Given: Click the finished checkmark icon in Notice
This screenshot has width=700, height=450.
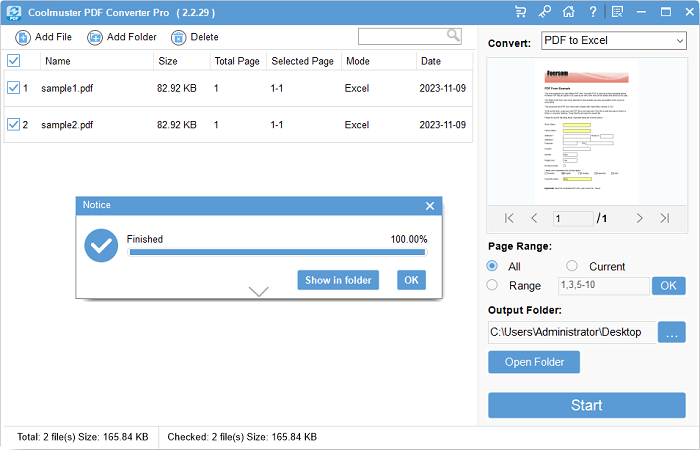Looking at the screenshot, I should pos(101,246).
